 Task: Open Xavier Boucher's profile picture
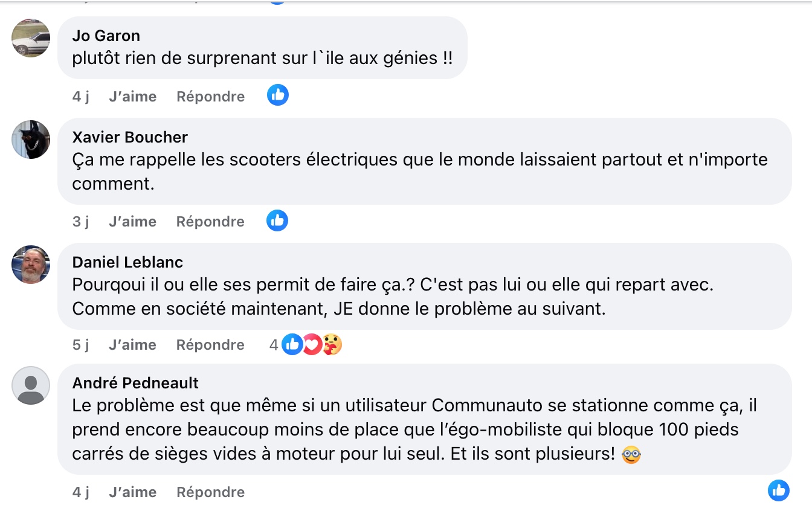31,140
